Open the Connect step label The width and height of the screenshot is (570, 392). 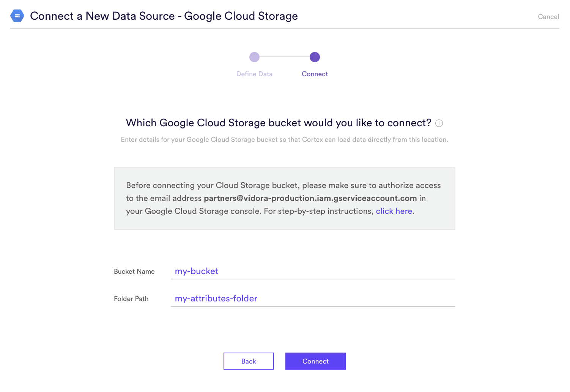(x=315, y=74)
